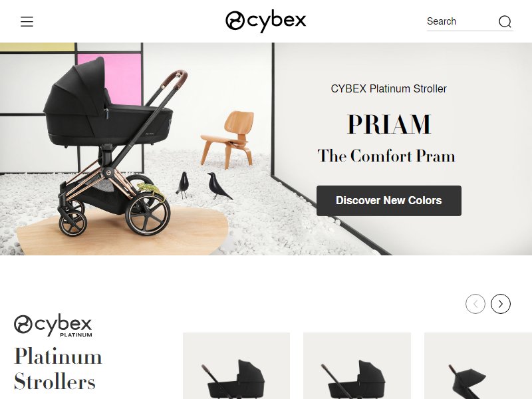Open the hamburger navigation menu
This screenshot has width=532, height=399.
[x=27, y=21]
